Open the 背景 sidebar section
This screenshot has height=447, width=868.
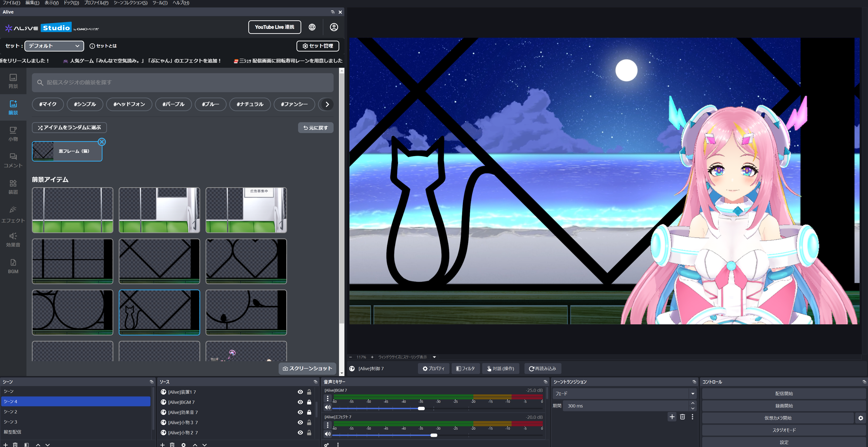[13, 81]
